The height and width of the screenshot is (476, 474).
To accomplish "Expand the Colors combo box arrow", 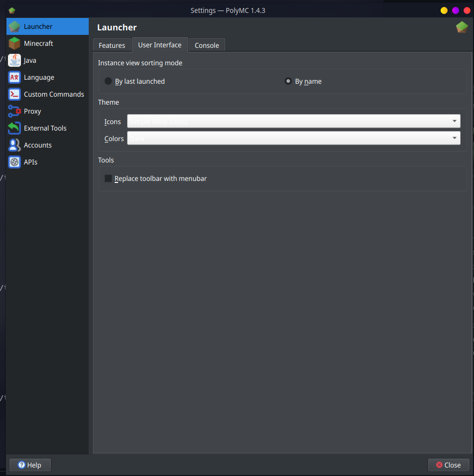I will click(454, 138).
